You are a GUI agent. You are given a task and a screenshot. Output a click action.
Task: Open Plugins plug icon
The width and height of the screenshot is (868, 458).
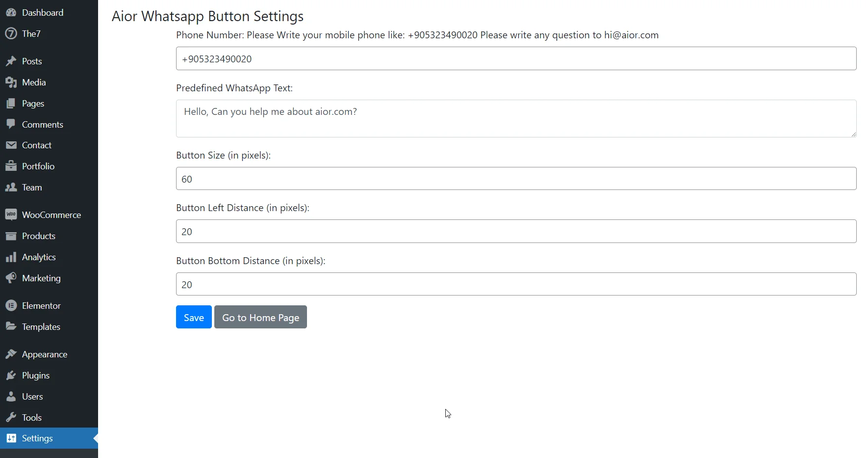(11, 375)
